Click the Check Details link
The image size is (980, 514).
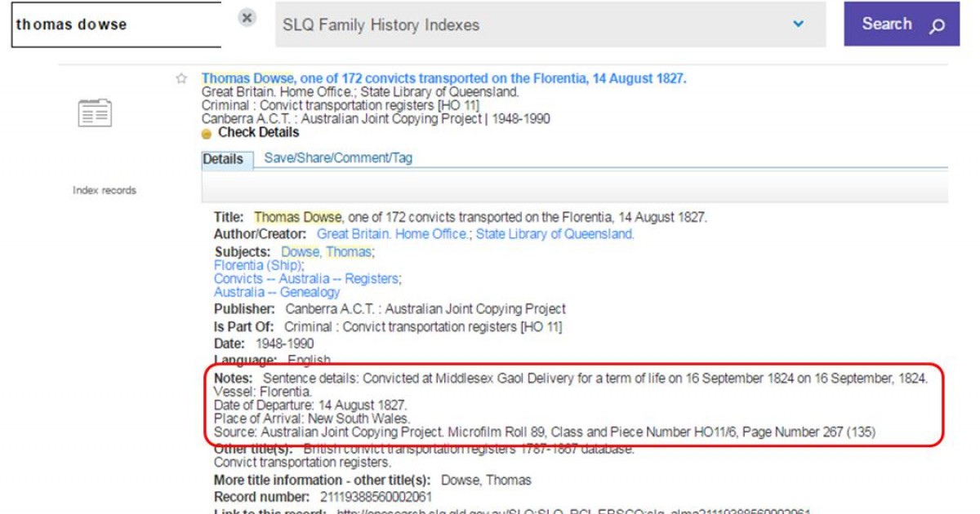tap(258, 132)
